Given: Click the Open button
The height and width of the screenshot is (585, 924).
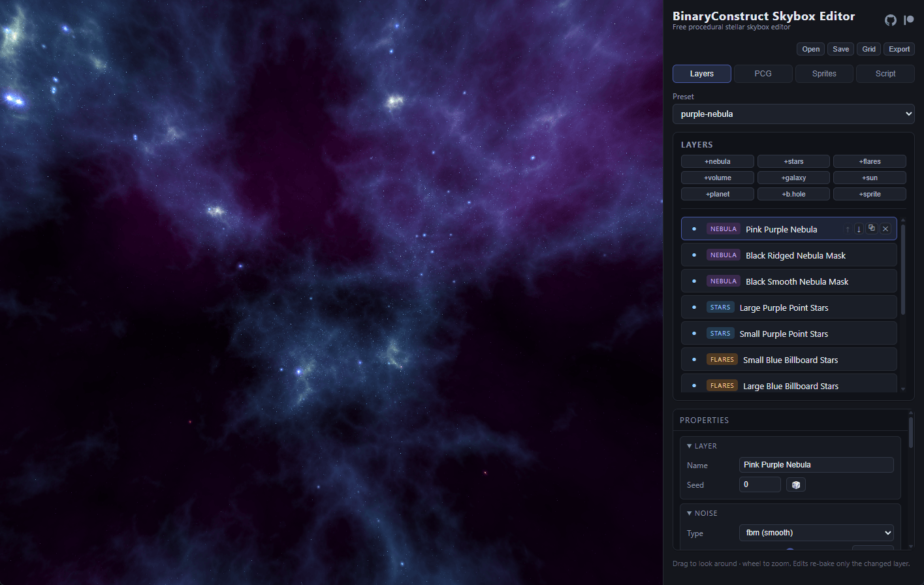Looking at the screenshot, I should coord(811,49).
